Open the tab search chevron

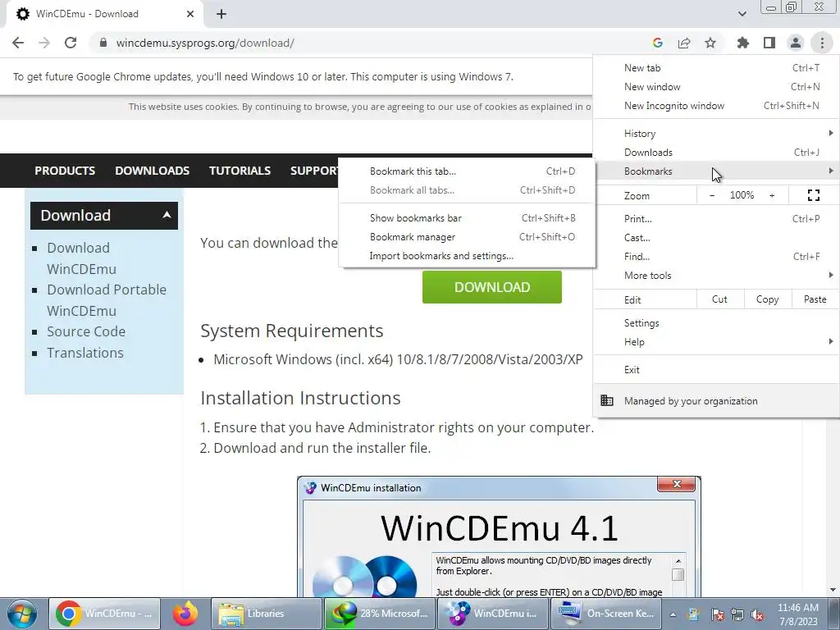click(x=742, y=14)
